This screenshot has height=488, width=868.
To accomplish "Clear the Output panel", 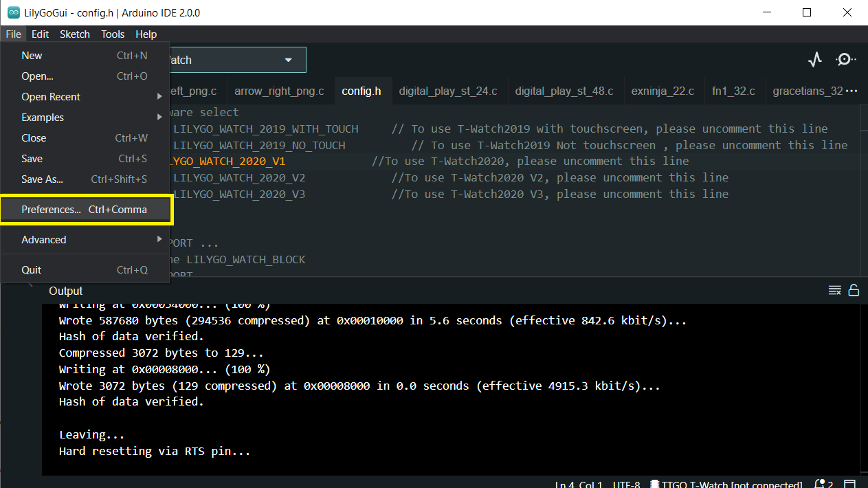I will point(835,290).
